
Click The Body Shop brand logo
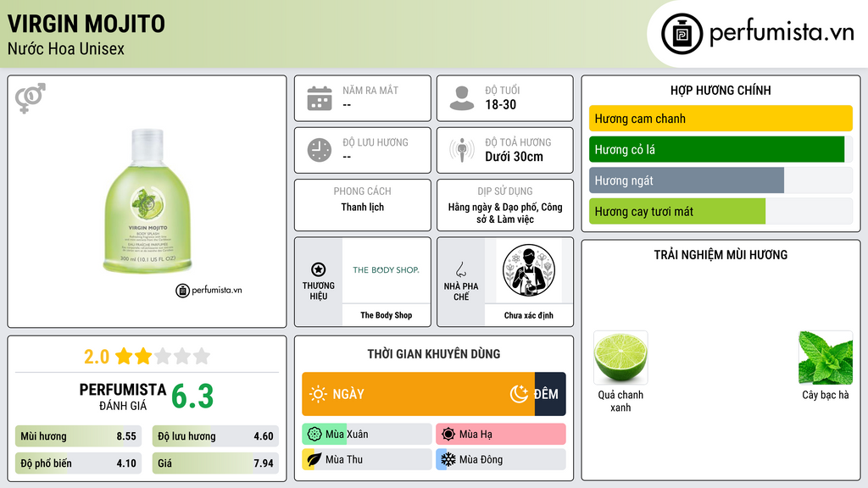point(386,270)
